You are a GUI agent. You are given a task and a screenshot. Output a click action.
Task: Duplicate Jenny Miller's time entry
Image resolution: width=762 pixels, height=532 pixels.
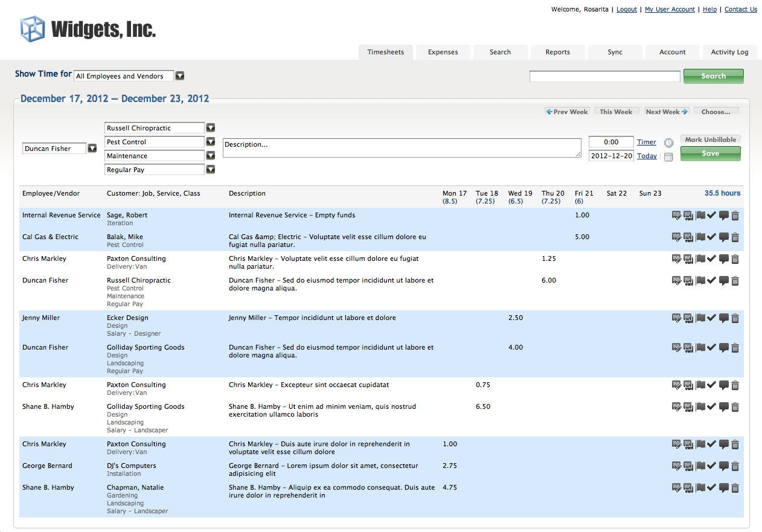point(688,318)
